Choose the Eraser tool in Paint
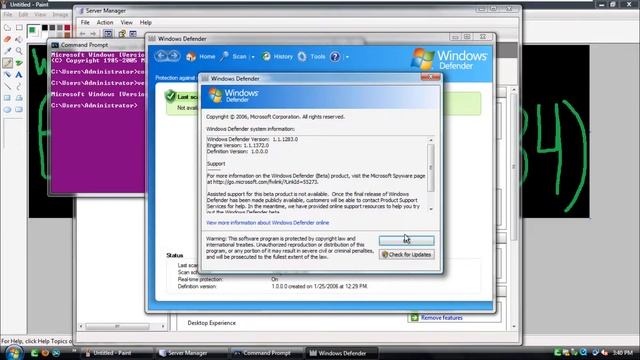 click(7, 40)
